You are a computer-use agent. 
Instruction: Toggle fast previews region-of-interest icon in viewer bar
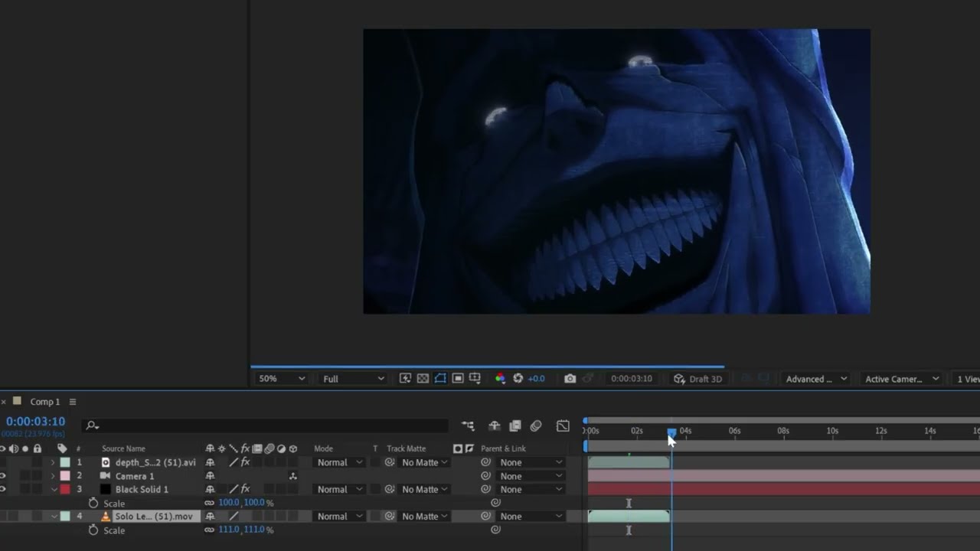tap(405, 379)
